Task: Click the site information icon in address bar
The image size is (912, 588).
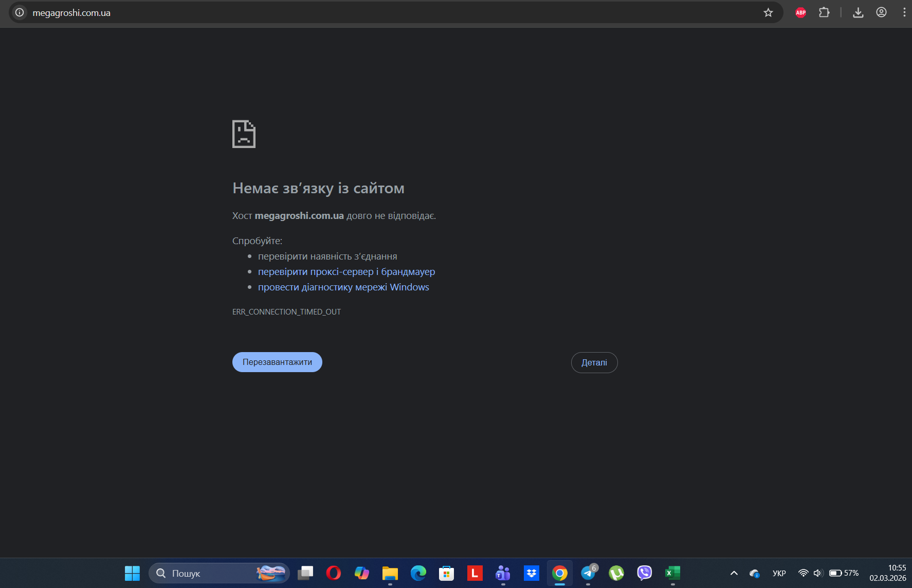Action: tap(20, 12)
